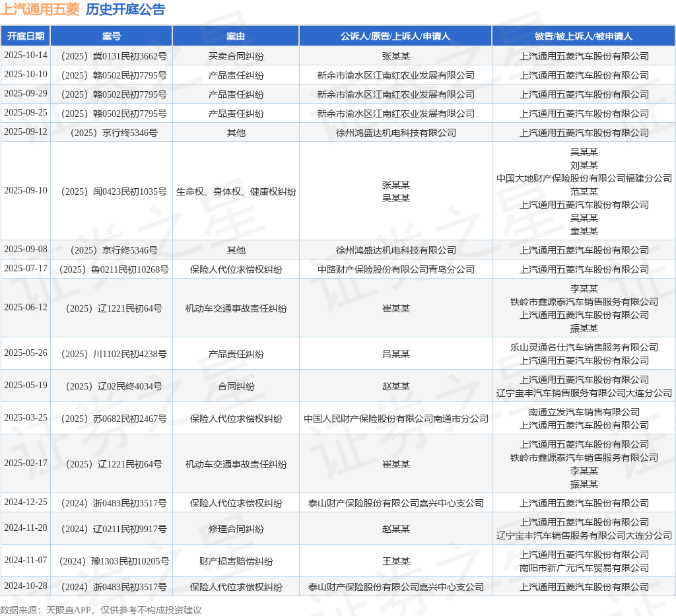Click date cell 2025-09-08
Viewport: 676px width, 616px height.
point(26,249)
